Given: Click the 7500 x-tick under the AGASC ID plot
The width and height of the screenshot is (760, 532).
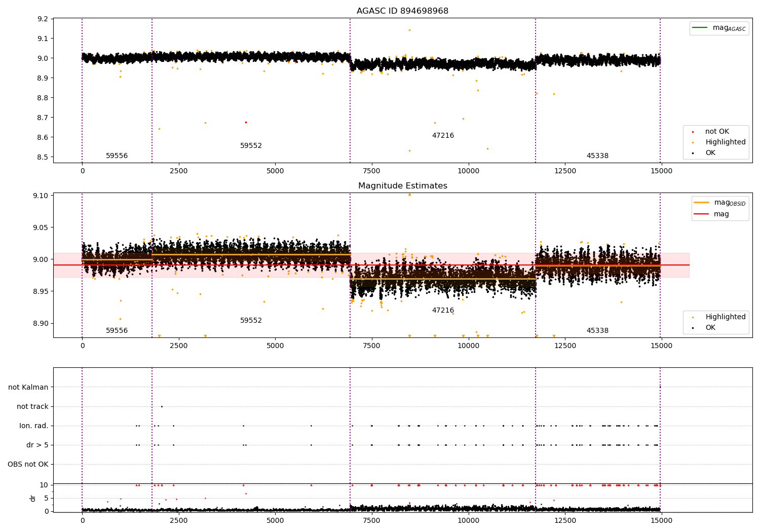Looking at the screenshot, I should [371, 171].
